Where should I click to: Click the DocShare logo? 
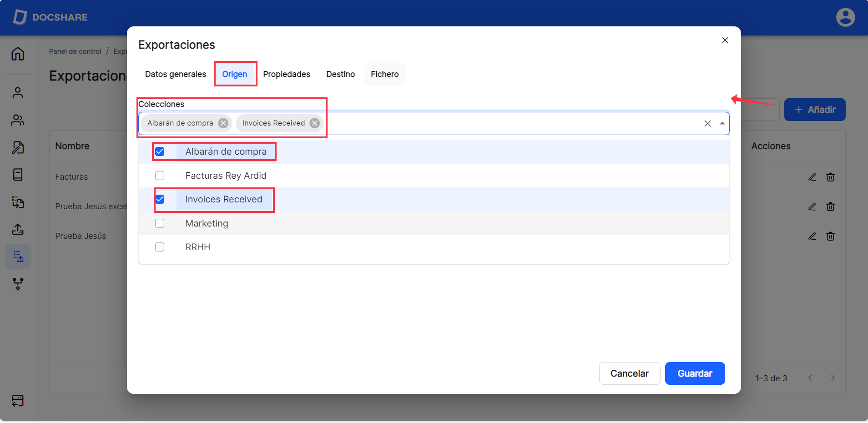(x=50, y=17)
